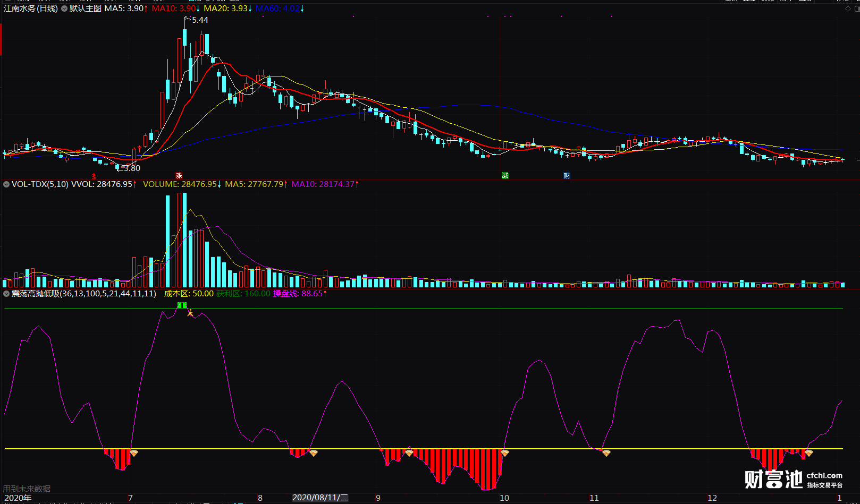This screenshot has height=504, width=860.
Task: Click the red 涨 event marker
Action: click(x=179, y=176)
